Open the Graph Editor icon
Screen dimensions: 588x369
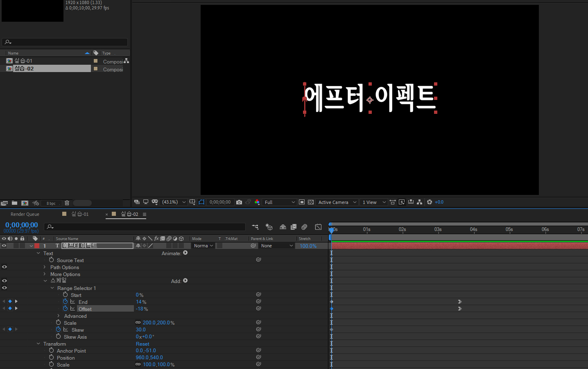click(318, 227)
